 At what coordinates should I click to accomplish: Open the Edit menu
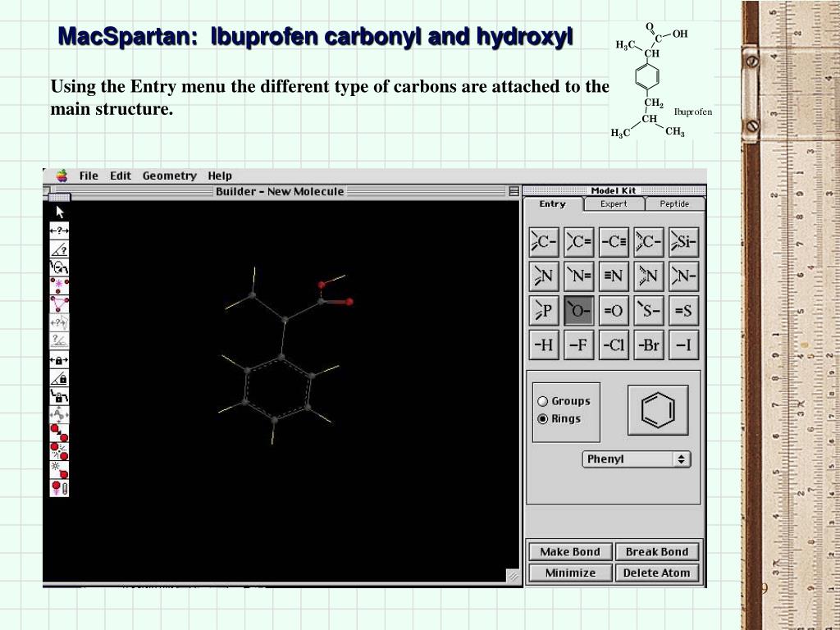pos(121,176)
